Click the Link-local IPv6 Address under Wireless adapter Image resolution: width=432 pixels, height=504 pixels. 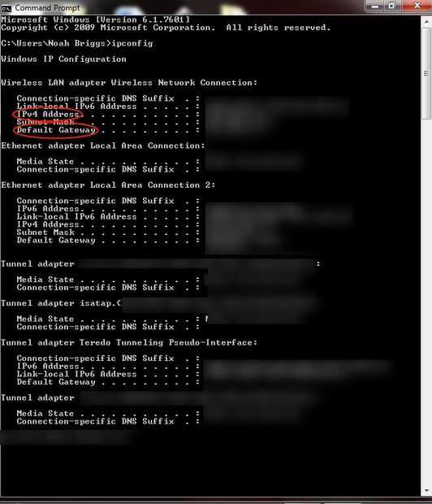click(x=76, y=106)
